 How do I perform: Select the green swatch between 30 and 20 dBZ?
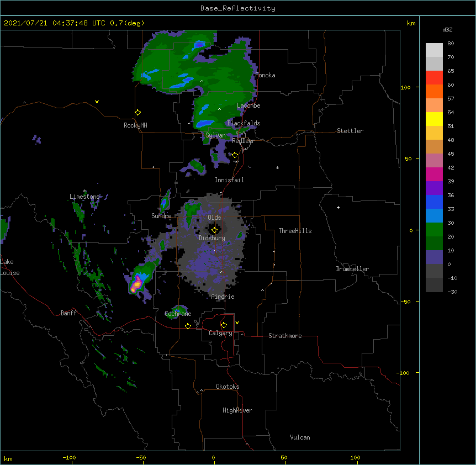pos(434,230)
